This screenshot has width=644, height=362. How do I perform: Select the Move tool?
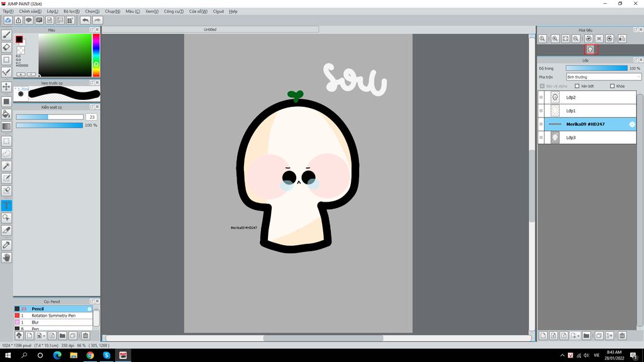point(6,87)
